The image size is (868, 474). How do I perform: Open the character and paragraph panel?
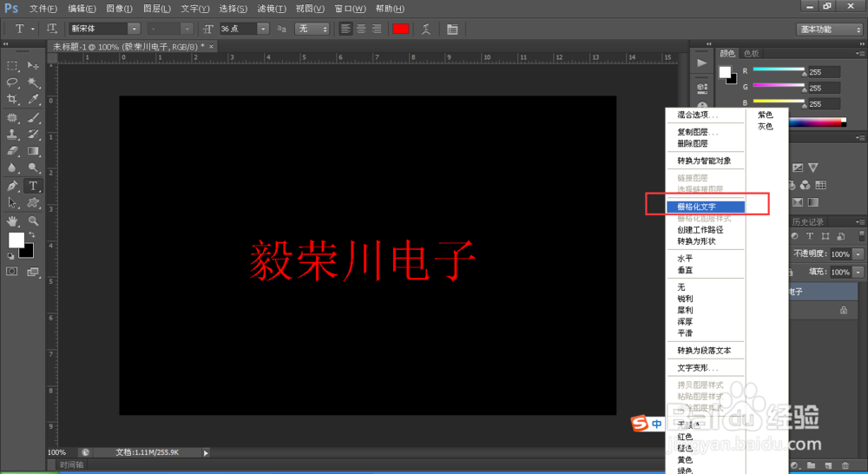[x=452, y=30]
